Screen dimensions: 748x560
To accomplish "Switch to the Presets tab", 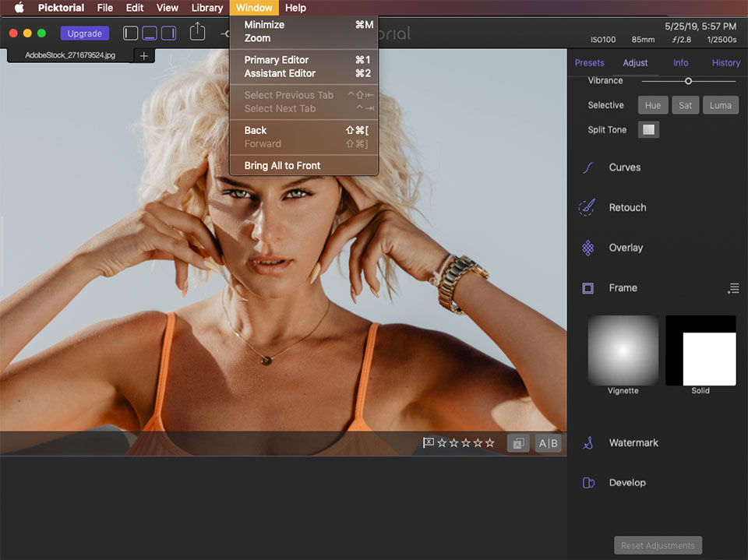I will tap(589, 63).
